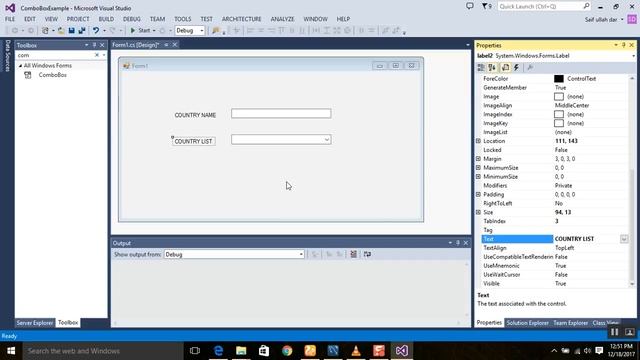
Task: Pin the Output panel auto-hide icon
Action: [458, 243]
